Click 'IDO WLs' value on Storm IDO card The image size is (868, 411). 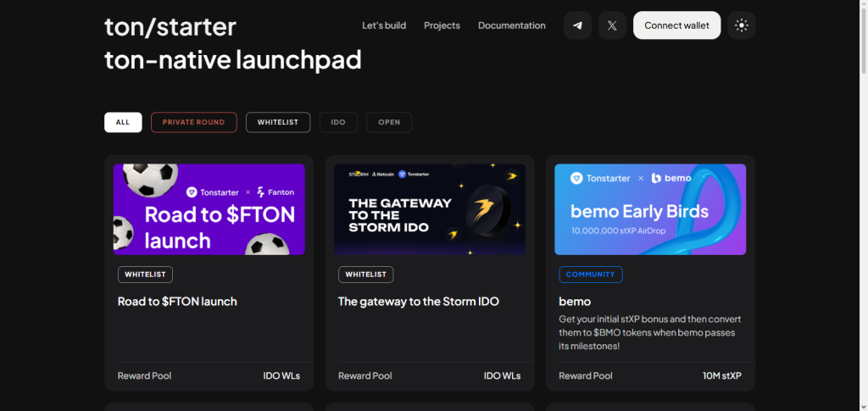pos(502,375)
